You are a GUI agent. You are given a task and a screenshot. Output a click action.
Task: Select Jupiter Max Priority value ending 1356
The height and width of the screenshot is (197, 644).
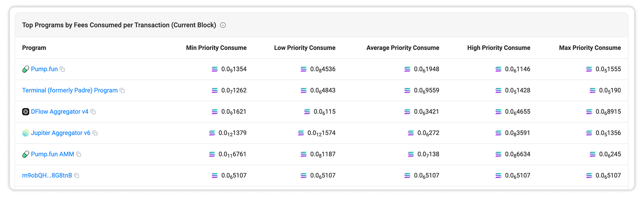pos(608,133)
